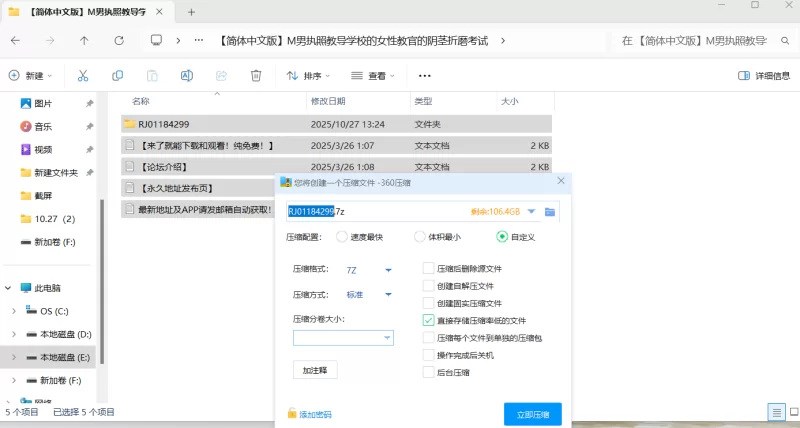Click the refresh button beside address bar

pos(119,41)
